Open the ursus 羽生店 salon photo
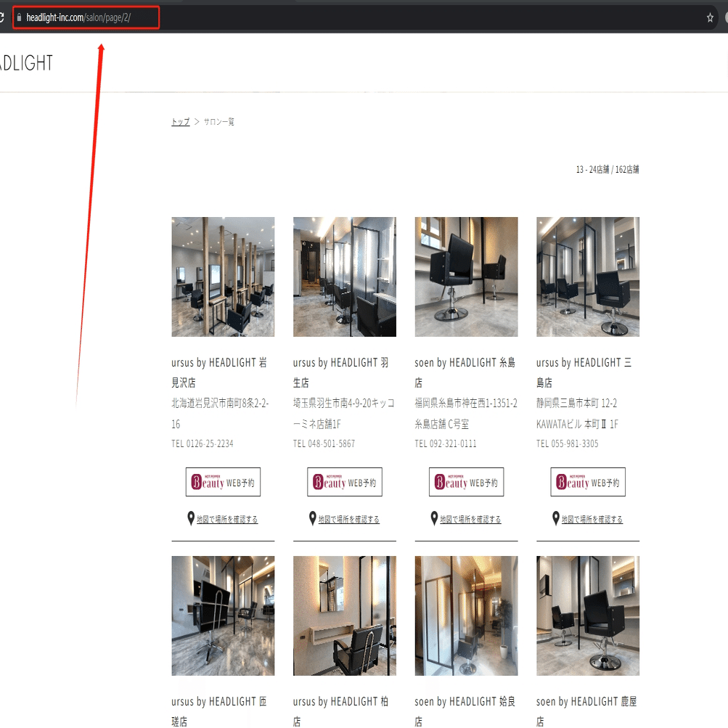 (345, 277)
